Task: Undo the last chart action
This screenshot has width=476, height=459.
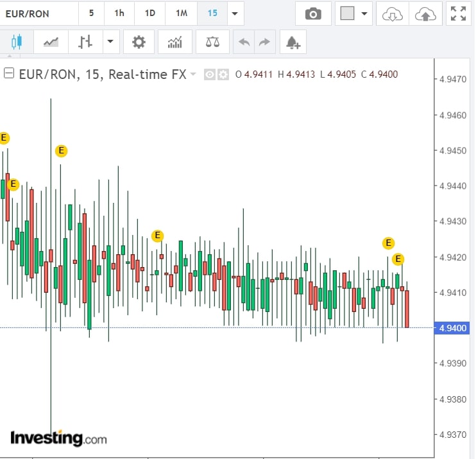Action: pyautogui.click(x=244, y=42)
